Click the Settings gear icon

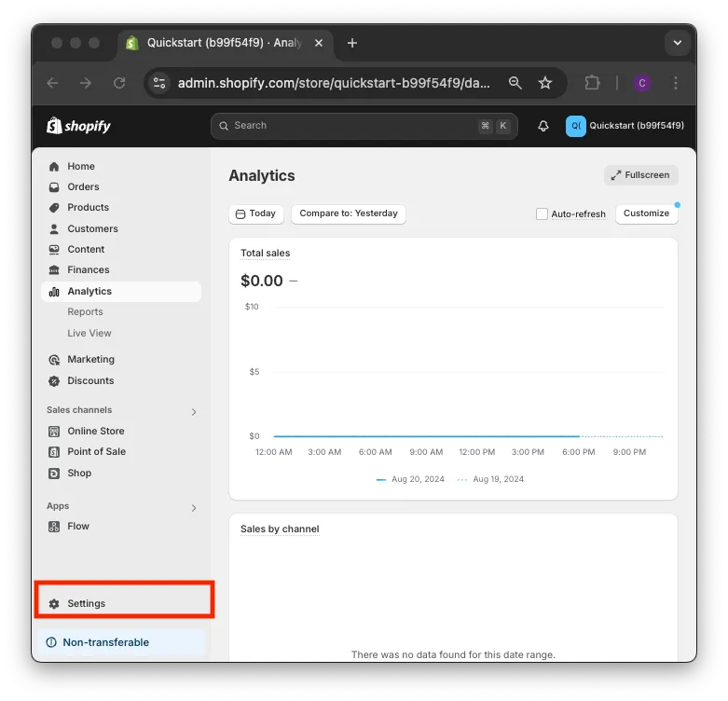(54, 603)
